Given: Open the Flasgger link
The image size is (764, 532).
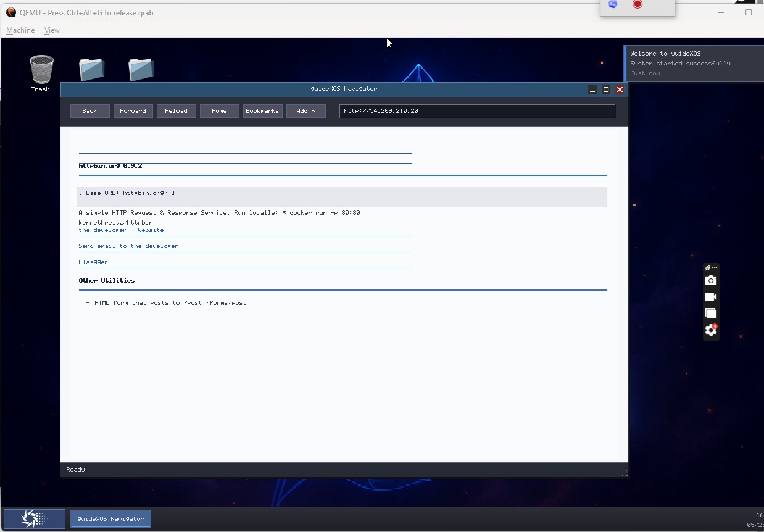Looking at the screenshot, I should tap(93, 262).
